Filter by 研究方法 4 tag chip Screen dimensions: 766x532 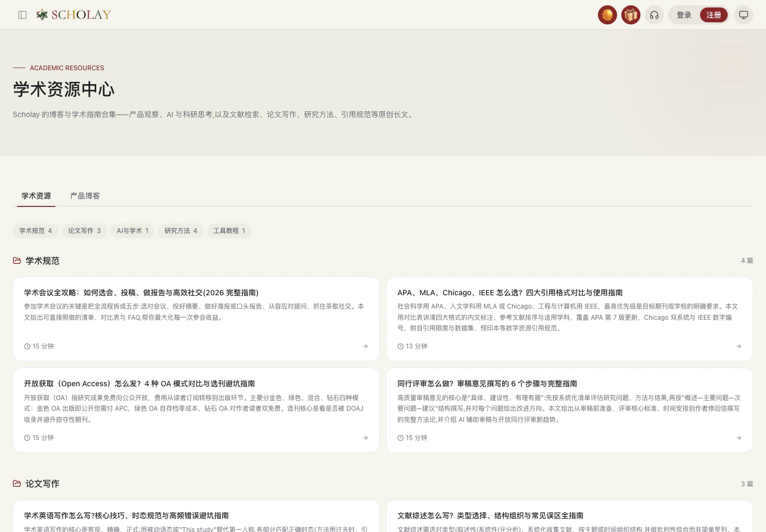[x=181, y=231]
